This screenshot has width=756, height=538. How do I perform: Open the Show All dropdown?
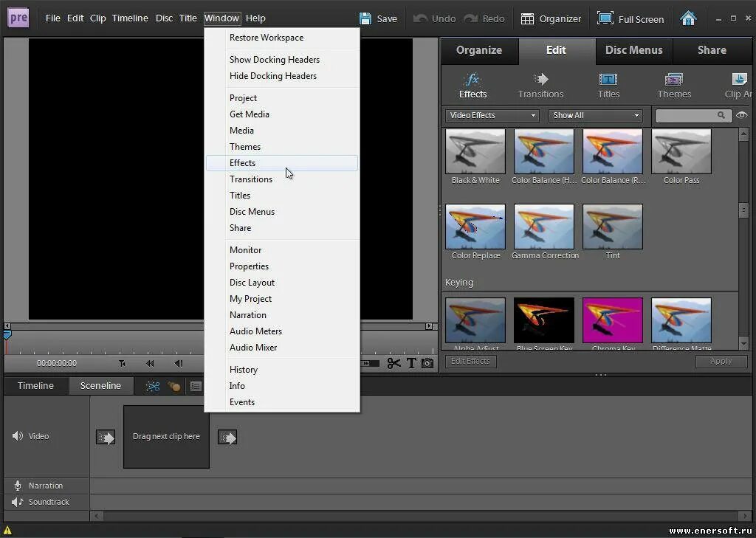596,115
